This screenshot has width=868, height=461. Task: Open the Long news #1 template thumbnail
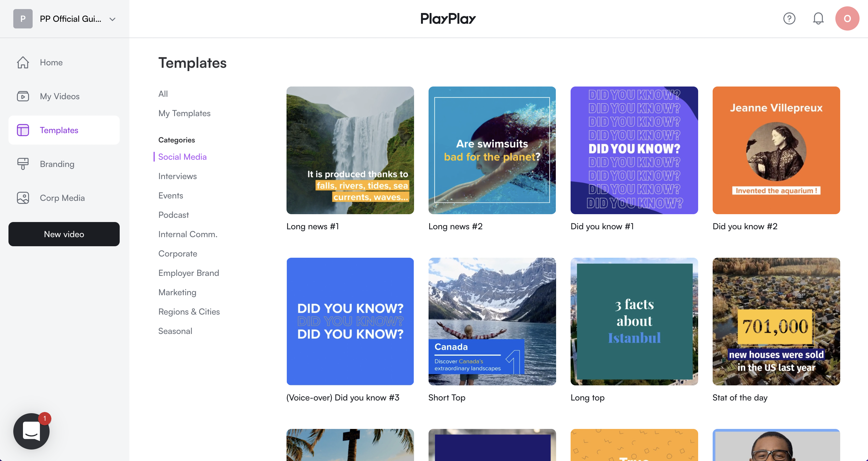point(350,150)
